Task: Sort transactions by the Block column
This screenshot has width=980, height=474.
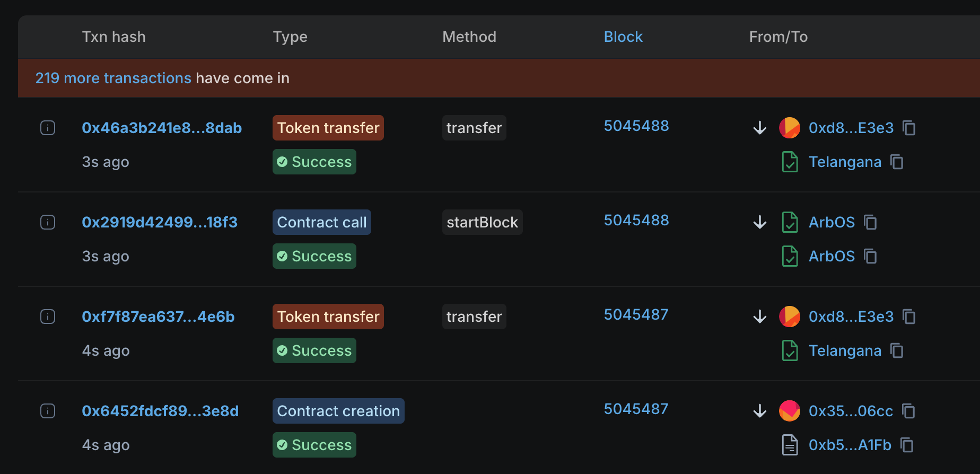Action: tap(623, 37)
